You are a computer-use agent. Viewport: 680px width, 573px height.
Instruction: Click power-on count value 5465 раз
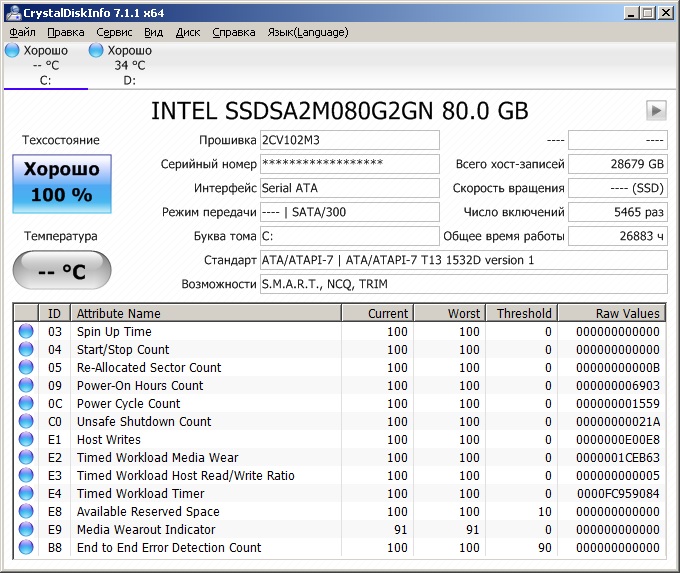point(618,212)
